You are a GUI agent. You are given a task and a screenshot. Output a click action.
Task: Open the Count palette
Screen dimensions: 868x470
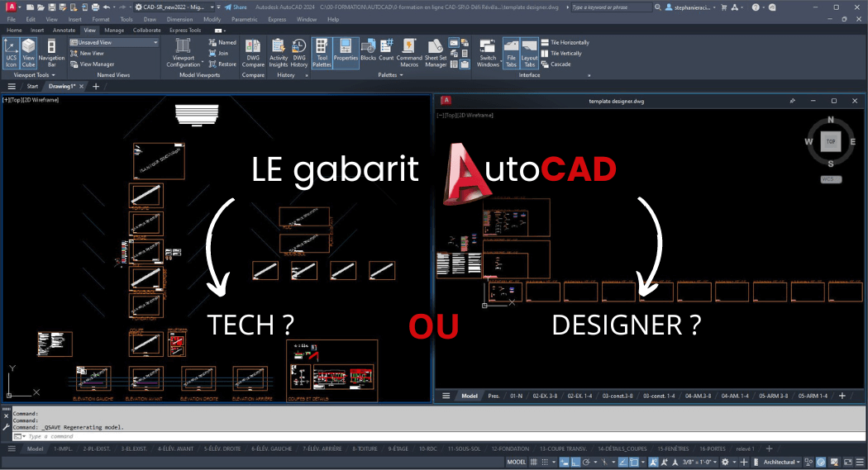coord(386,50)
